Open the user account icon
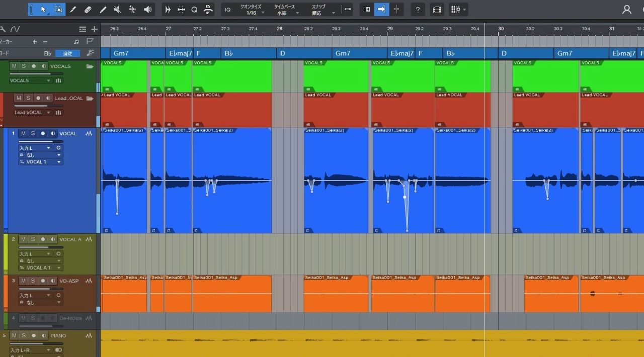 click(x=627, y=10)
